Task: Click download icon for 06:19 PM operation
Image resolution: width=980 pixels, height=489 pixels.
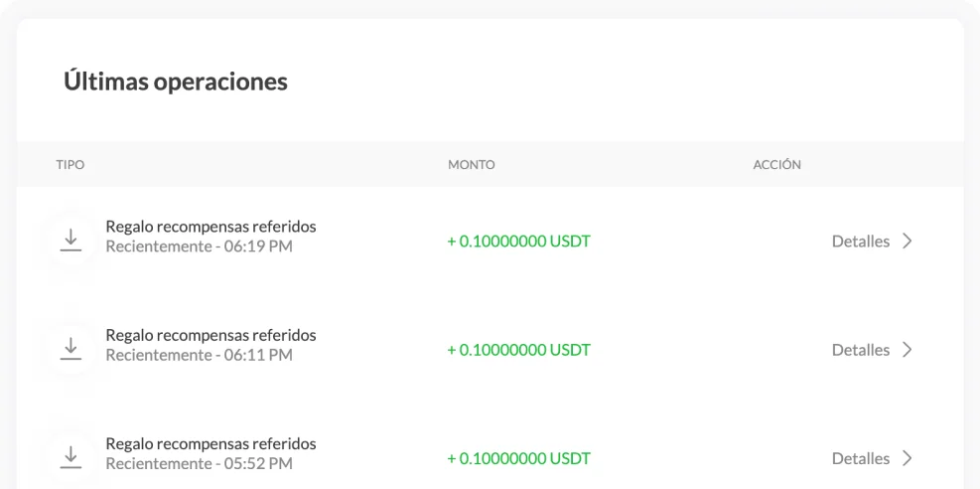Action: (x=70, y=240)
